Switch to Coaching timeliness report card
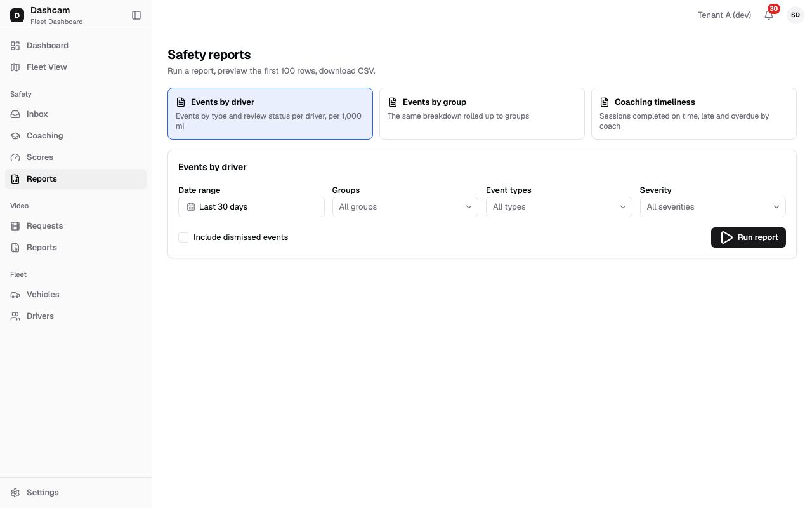This screenshot has height=508, width=812. [693, 114]
